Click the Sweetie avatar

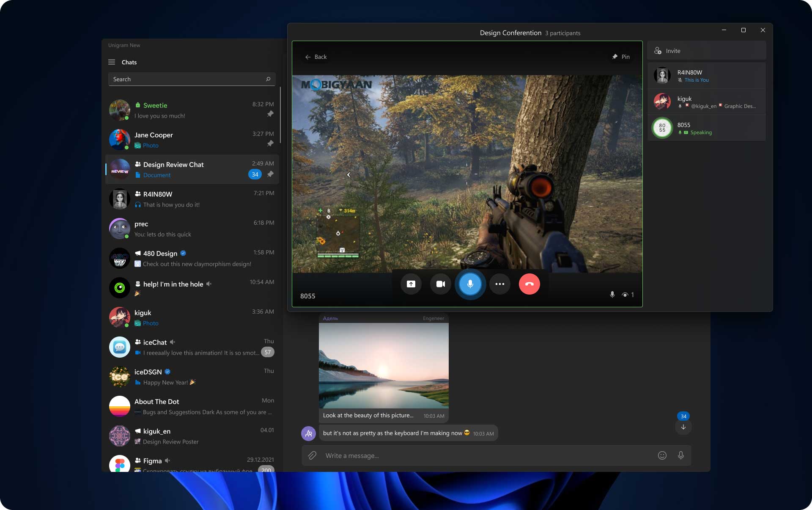tap(119, 110)
